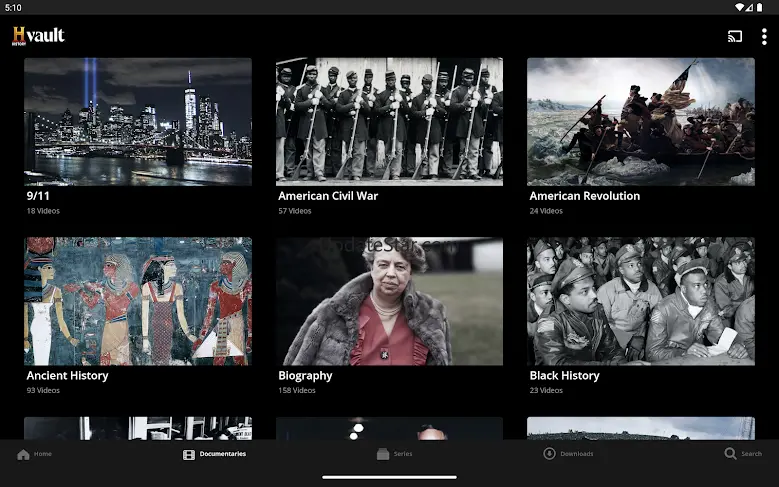Viewport: 779px width, 487px height.
Task: Select the "Biography" title
Action: point(305,376)
